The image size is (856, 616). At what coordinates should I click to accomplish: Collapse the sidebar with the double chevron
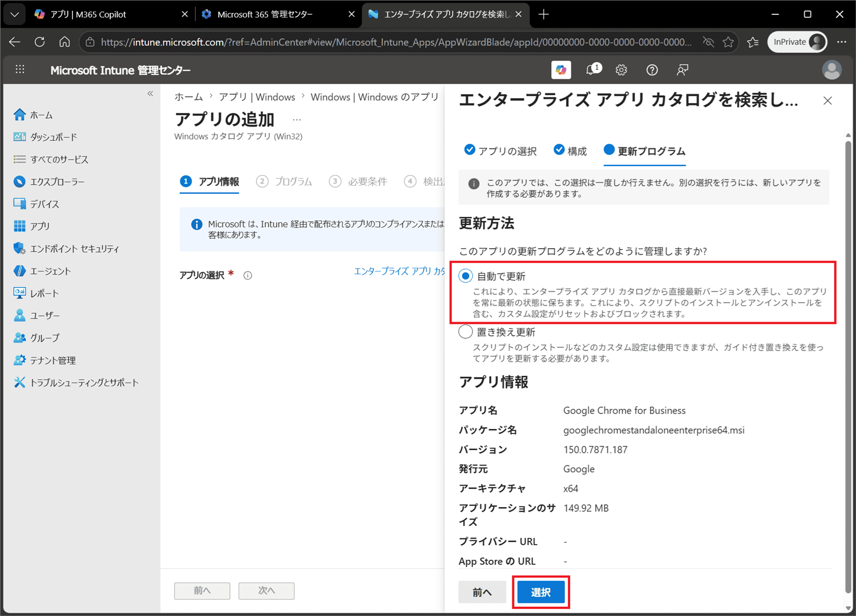point(150,94)
